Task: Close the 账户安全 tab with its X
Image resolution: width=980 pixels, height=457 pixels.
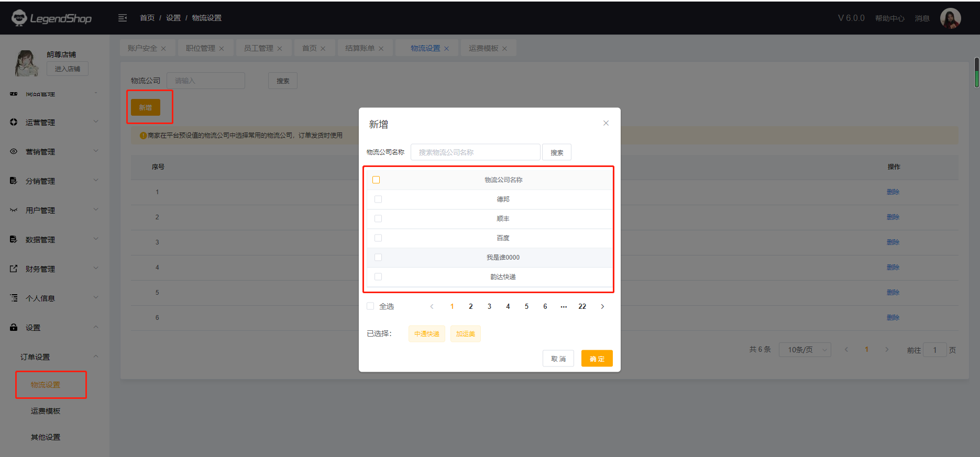Action: coord(163,49)
